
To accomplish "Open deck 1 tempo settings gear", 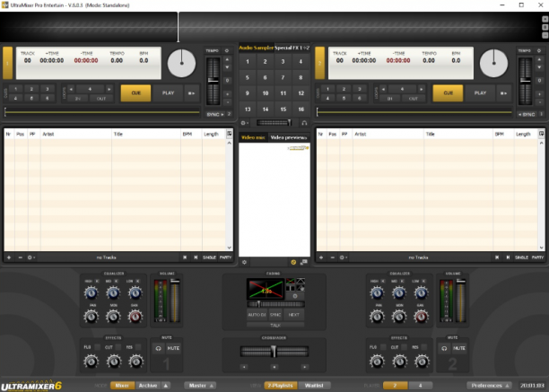I will pos(227,51).
